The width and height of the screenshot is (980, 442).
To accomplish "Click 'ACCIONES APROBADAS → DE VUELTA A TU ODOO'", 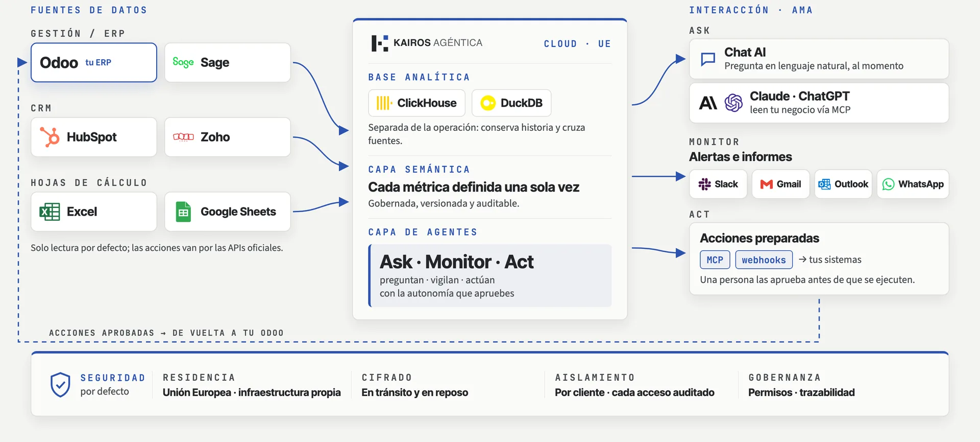I will click(166, 333).
